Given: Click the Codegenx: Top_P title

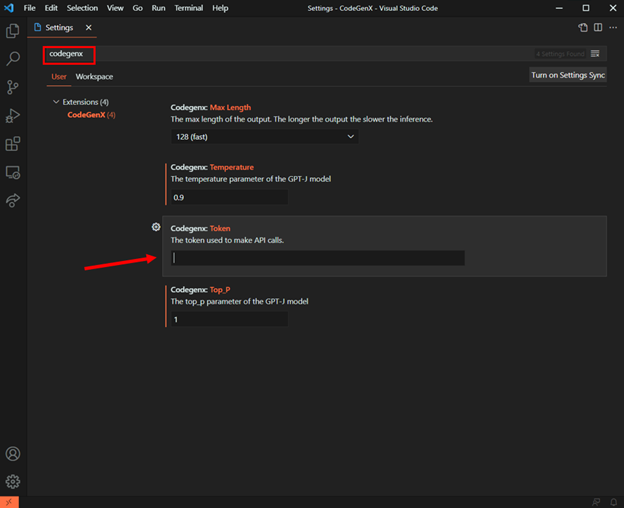Looking at the screenshot, I should [200, 290].
